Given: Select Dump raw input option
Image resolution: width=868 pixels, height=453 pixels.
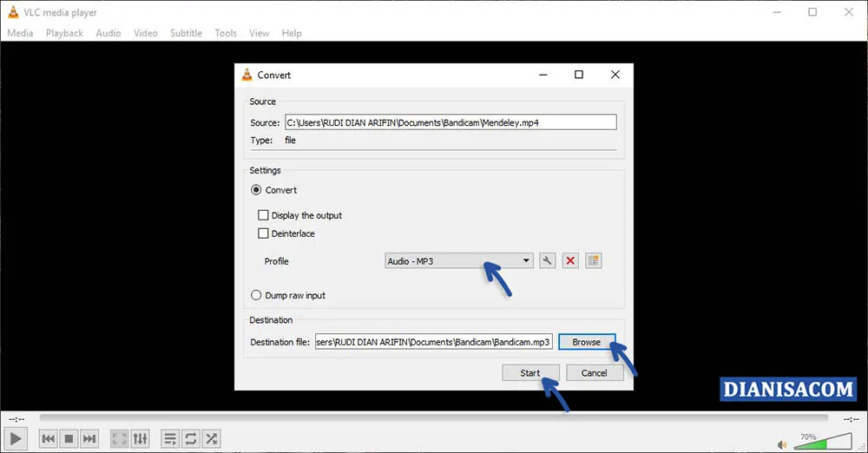Looking at the screenshot, I should click(256, 295).
